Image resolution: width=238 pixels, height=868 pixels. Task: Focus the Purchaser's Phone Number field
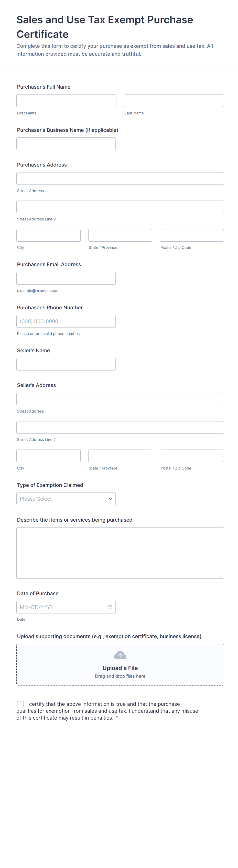coord(66,321)
